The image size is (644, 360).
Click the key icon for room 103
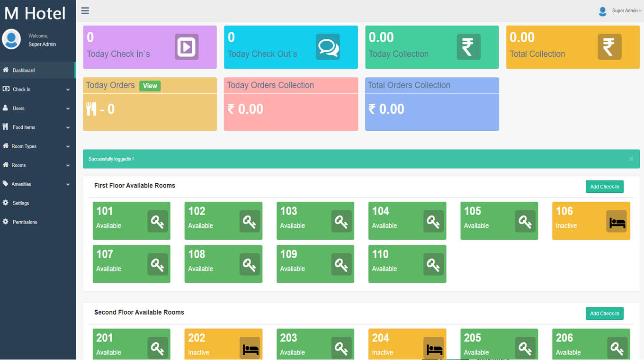click(341, 221)
